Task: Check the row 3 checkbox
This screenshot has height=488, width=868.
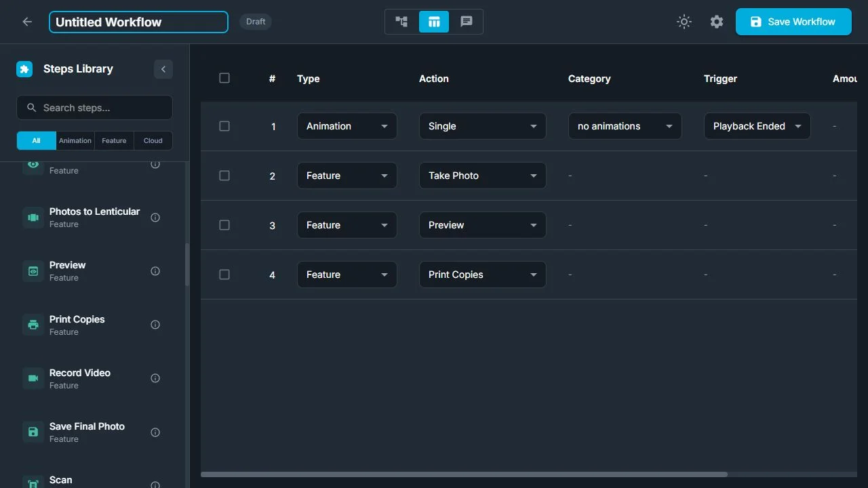Action: pyautogui.click(x=224, y=225)
